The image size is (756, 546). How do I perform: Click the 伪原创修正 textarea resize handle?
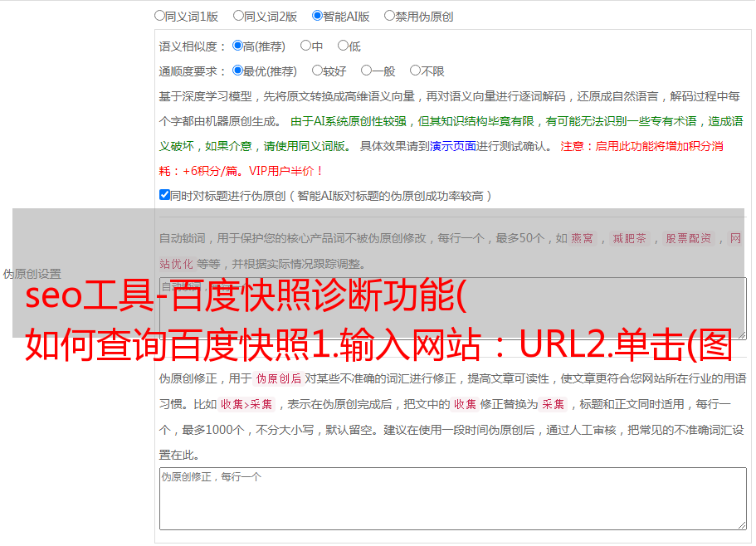(x=742, y=526)
